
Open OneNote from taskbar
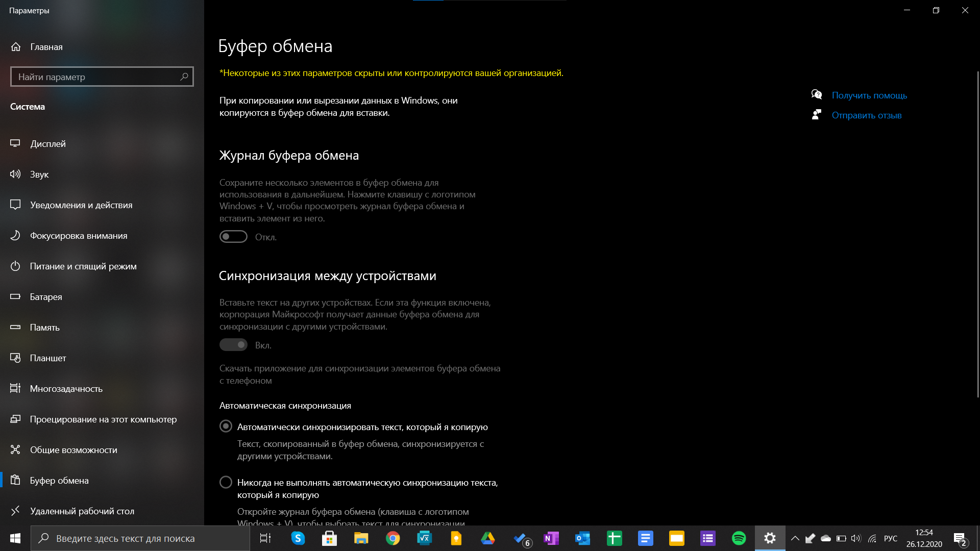tap(551, 538)
